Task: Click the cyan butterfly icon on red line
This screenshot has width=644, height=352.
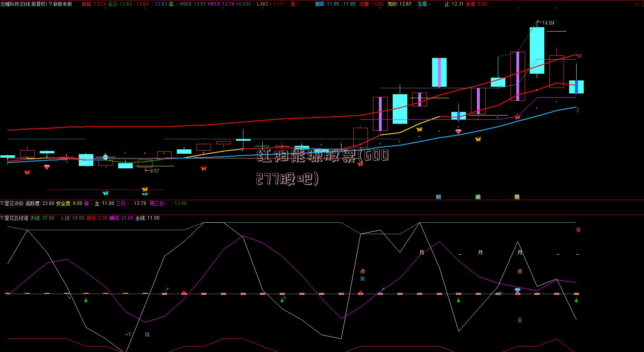Action: click(105, 193)
